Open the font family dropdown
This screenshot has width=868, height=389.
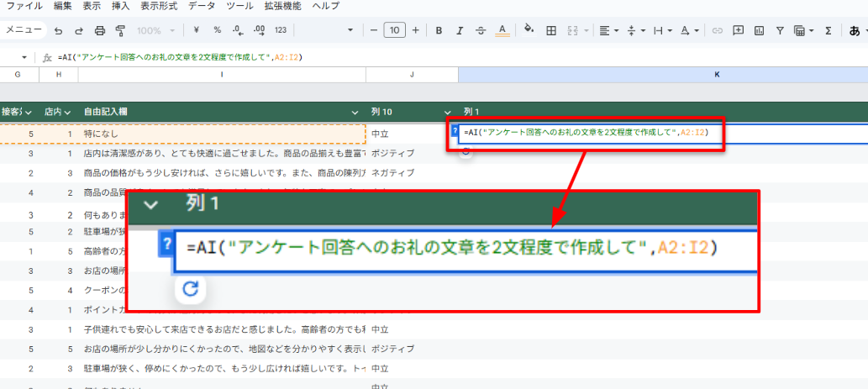(350, 30)
